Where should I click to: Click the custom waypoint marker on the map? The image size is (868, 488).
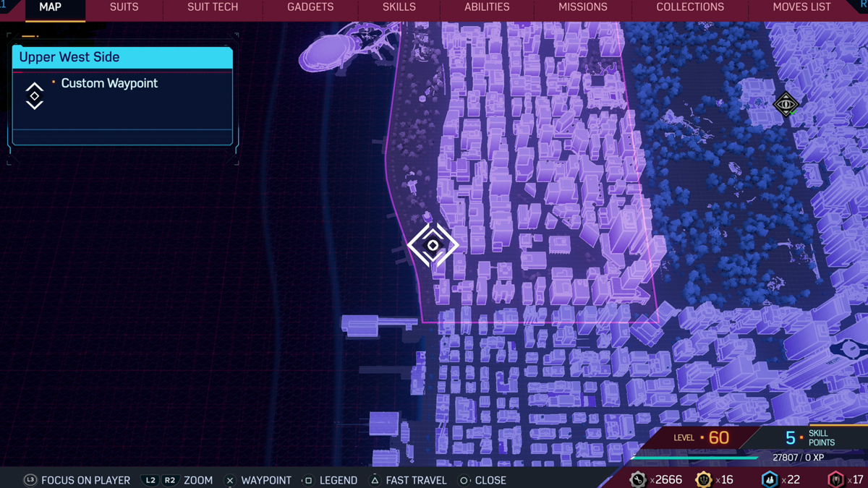pos(433,245)
